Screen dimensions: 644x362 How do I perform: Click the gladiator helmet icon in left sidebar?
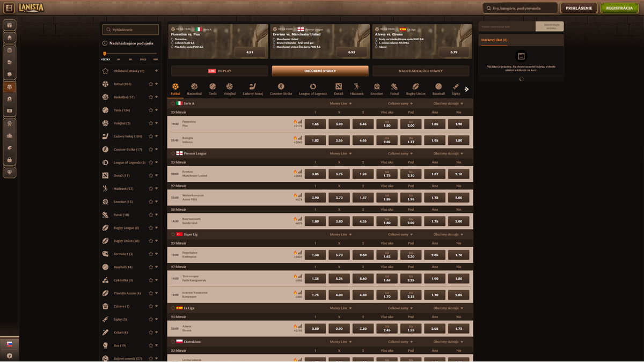(x=9, y=38)
